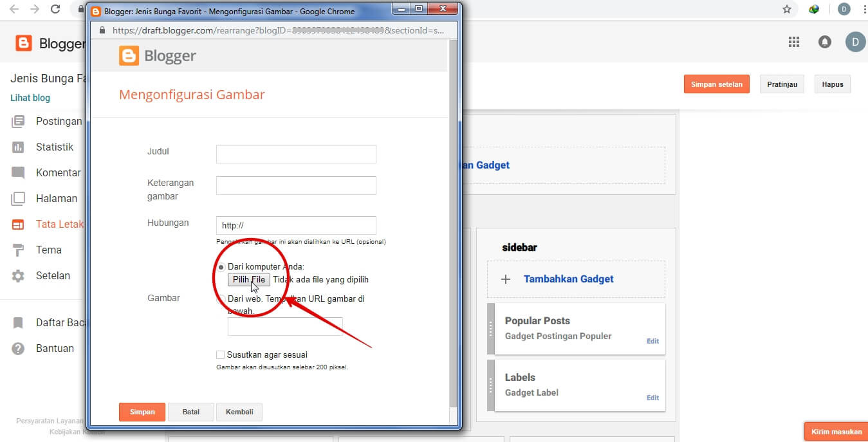Edit the Popular Posts gadget
Screen dimensions: 868x442
(x=652, y=341)
